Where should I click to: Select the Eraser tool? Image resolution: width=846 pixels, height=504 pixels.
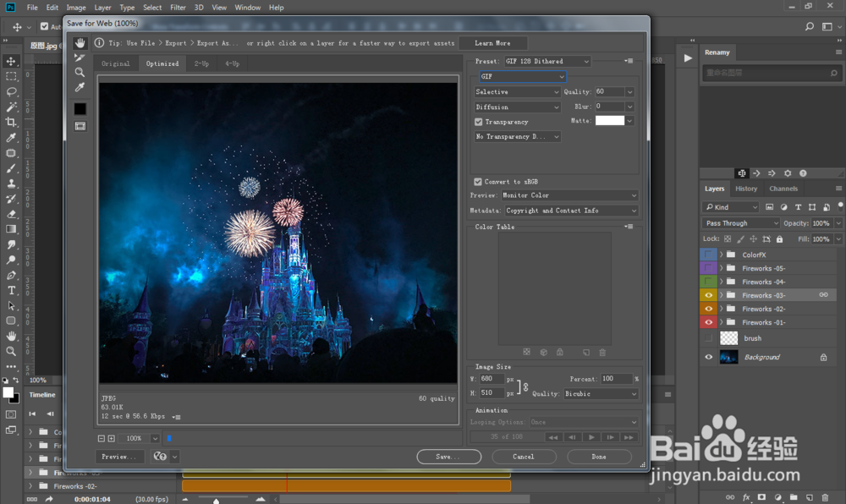point(11,214)
